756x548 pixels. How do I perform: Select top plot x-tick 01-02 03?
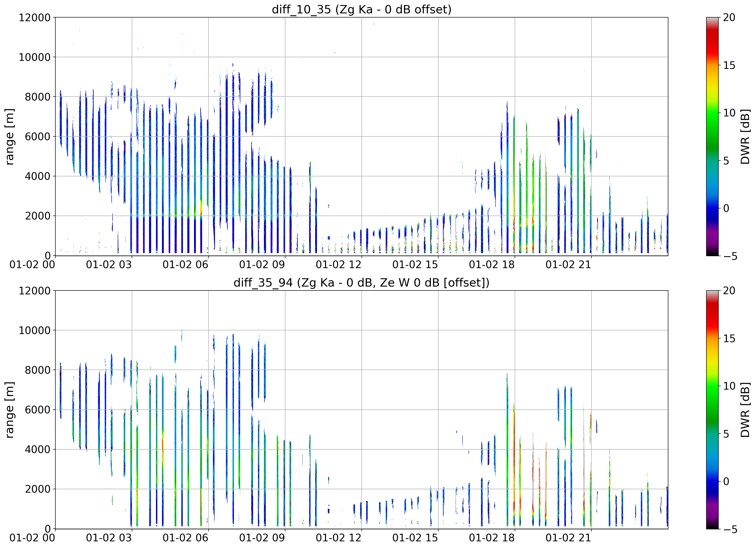click(x=109, y=264)
